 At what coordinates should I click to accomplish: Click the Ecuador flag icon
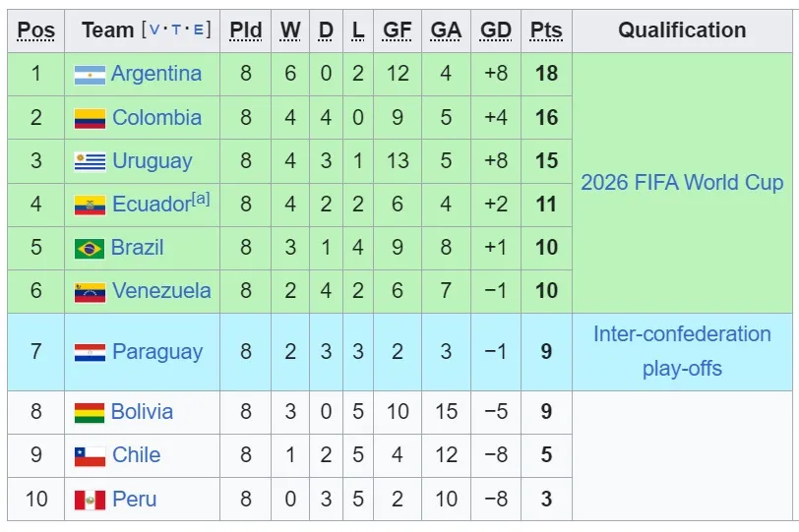point(90,206)
